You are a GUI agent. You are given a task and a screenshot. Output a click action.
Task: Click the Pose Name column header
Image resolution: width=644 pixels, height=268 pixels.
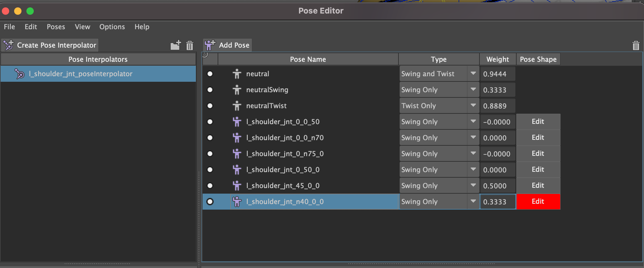click(308, 59)
